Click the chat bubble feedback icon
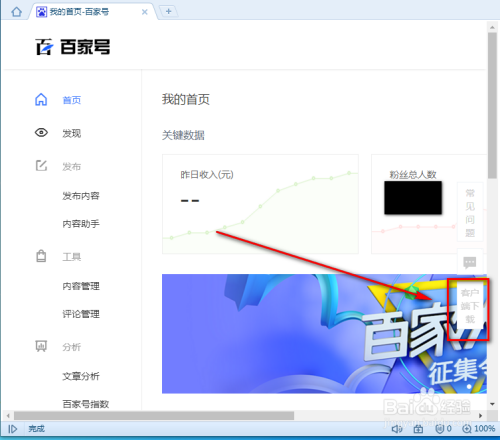500x440 pixels. (x=470, y=262)
